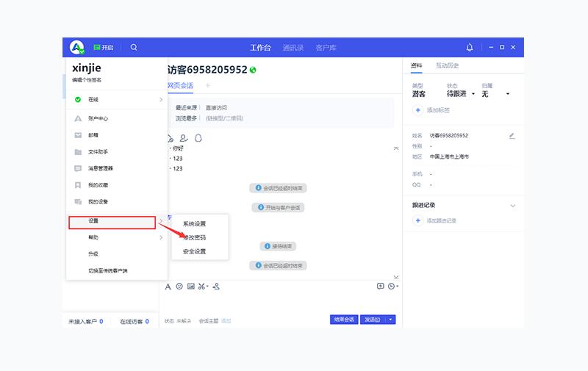This screenshot has width=588, height=371.
Task: Click the 未解决 status text
Action: [x=184, y=321]
